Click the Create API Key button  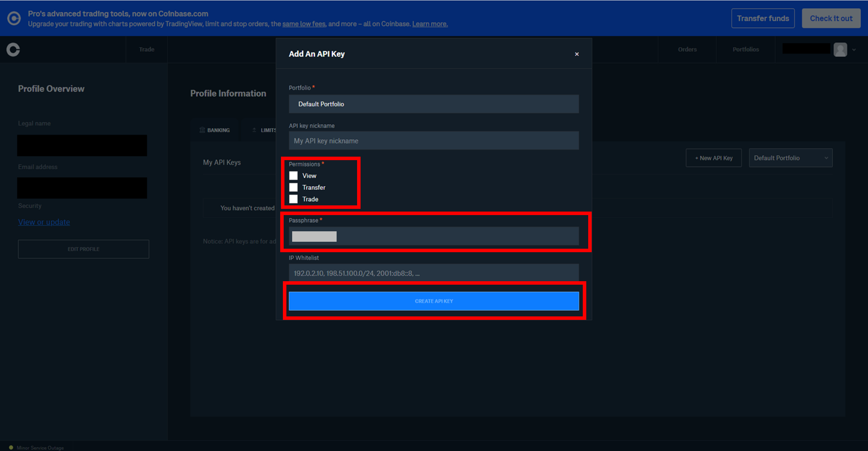tap(434, 301)
